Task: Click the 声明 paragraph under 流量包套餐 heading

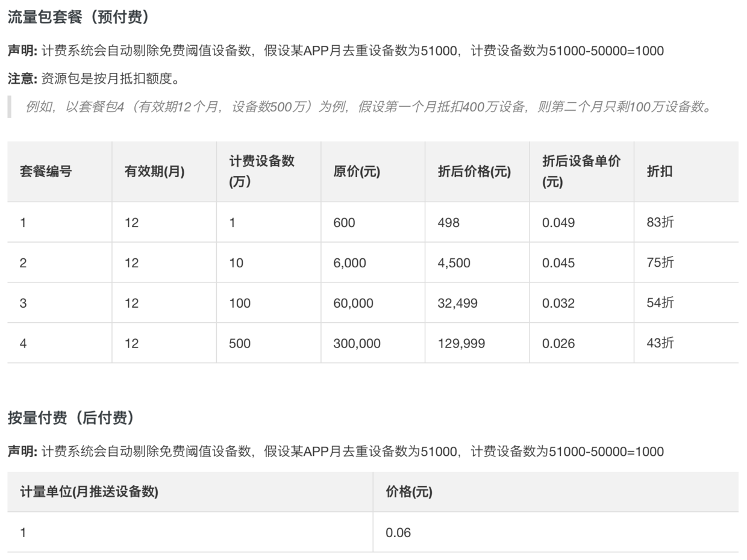Action: click(x=336, y=51)
